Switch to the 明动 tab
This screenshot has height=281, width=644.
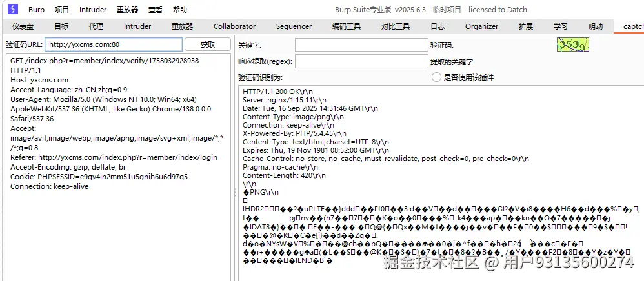[596, 26]
